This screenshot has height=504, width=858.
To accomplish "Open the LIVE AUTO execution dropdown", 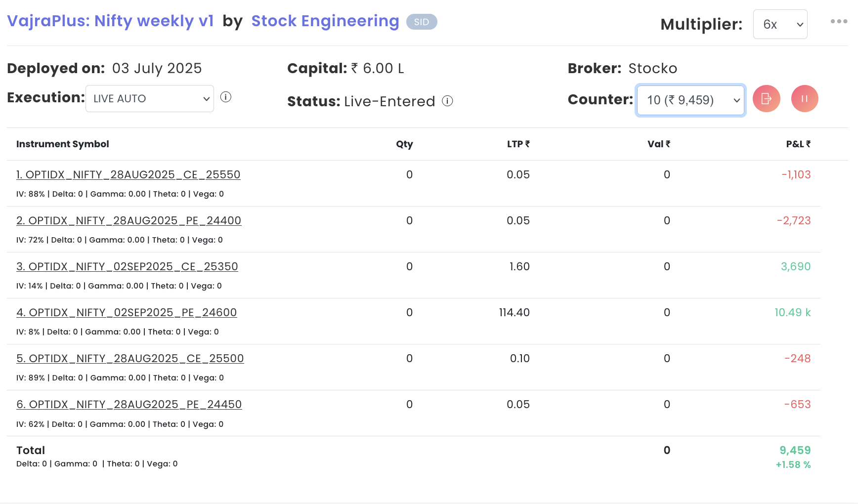I will [150, 98].
